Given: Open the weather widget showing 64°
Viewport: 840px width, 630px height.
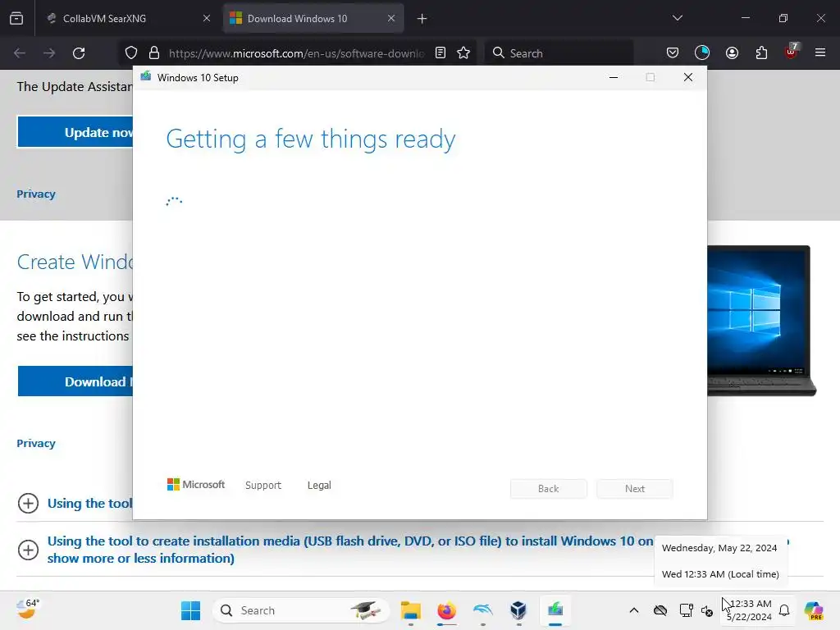Looking at the screenshot, I should pos(27,609).
